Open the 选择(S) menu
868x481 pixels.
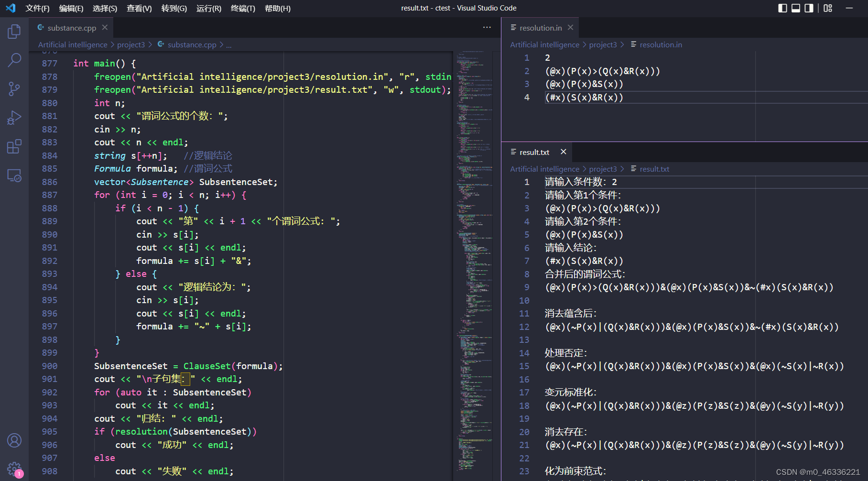105,8
